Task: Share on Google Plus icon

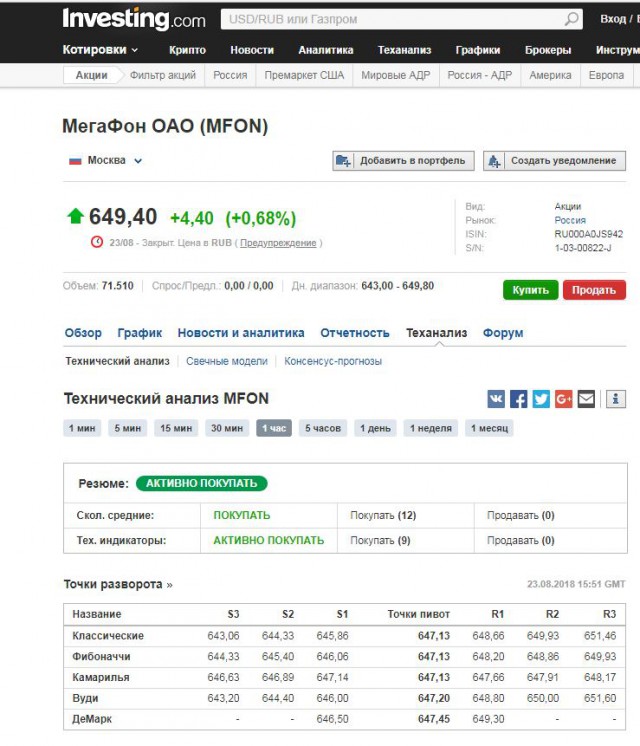Action: pyautogui.click(x=563, y=399)
